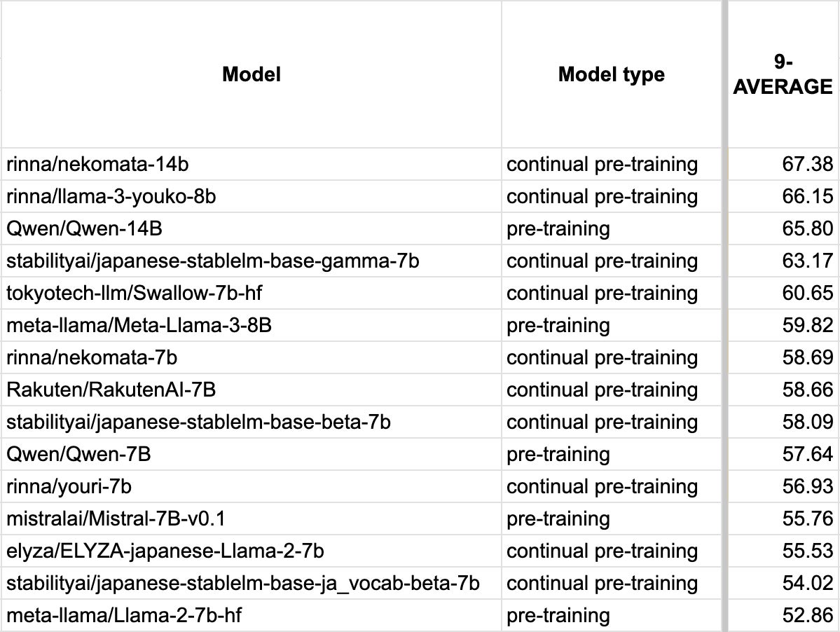Click the stabilityai/japanese-stablelm-base-gamma-7b cell
This screenshot has height=632, width=840.
pyautogui.click(x=212, y=261)
